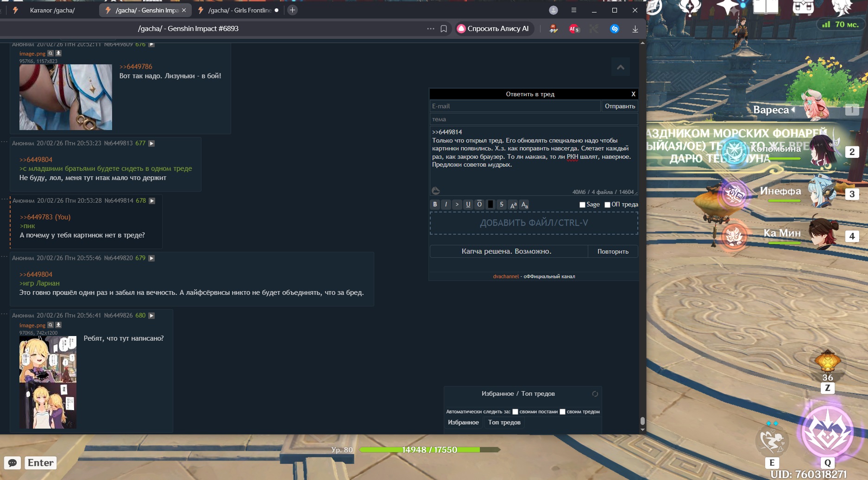
Task: Open reverse image search for post 6449809 image
Action: tap(50, 53)
